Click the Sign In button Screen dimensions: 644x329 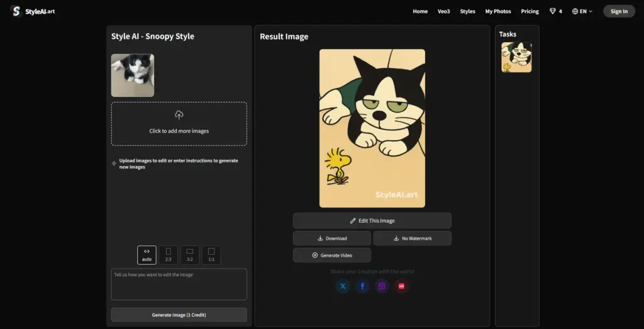tap(619, 11)
